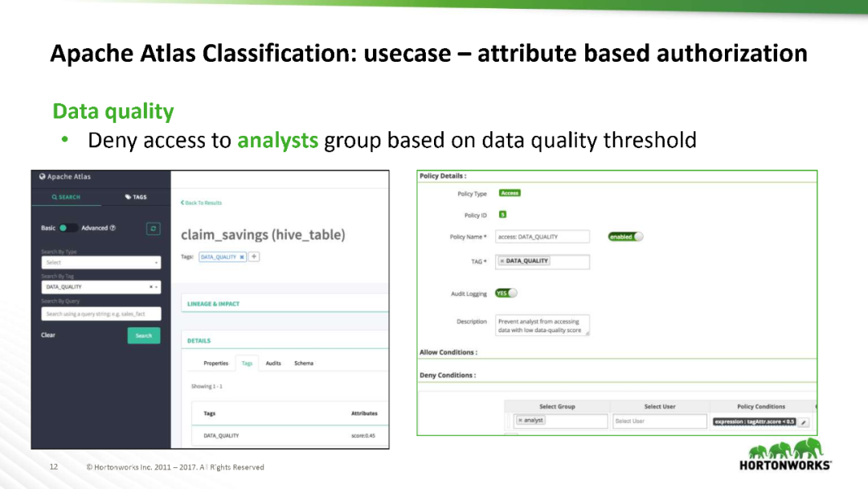Edit policy conditions with pencil icon
This screenshot has width=868, height=489.
[804, 422]
